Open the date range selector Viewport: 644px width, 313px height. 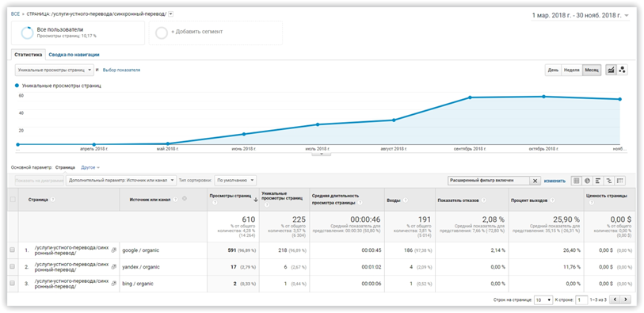pos(580,16)
